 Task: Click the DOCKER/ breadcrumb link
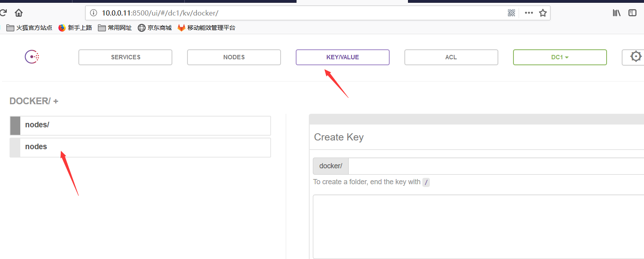coord(30,101)
